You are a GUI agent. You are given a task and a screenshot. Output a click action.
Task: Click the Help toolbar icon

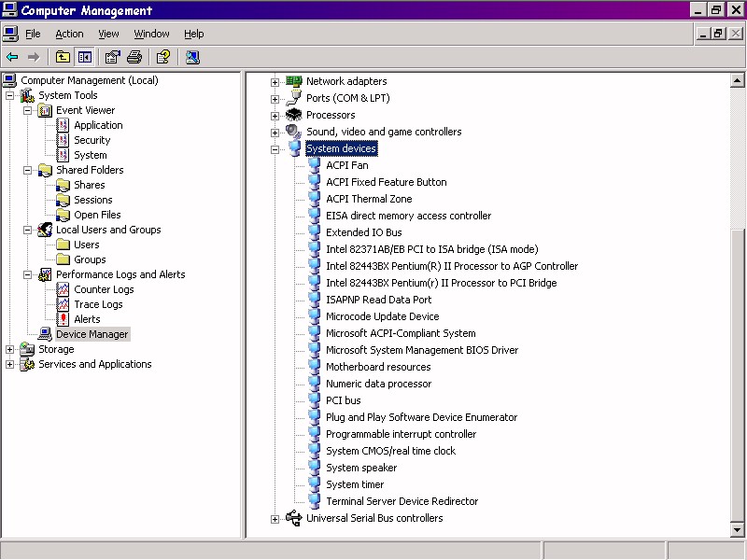point(162,57)
